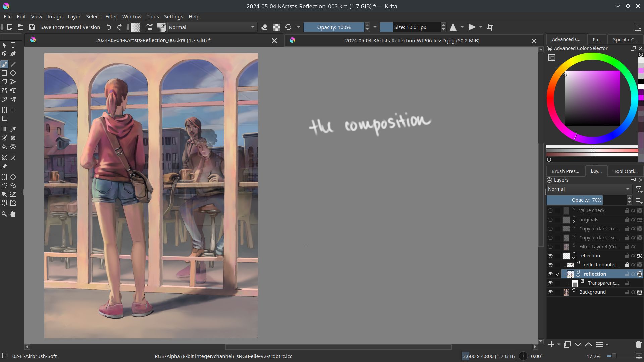Select the Text tool

[x=13, y=45]
